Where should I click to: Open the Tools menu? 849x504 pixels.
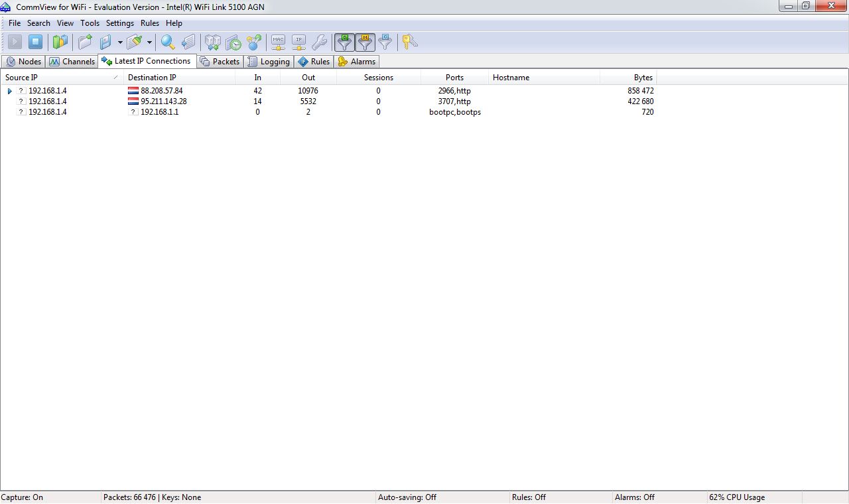[90, 23]
